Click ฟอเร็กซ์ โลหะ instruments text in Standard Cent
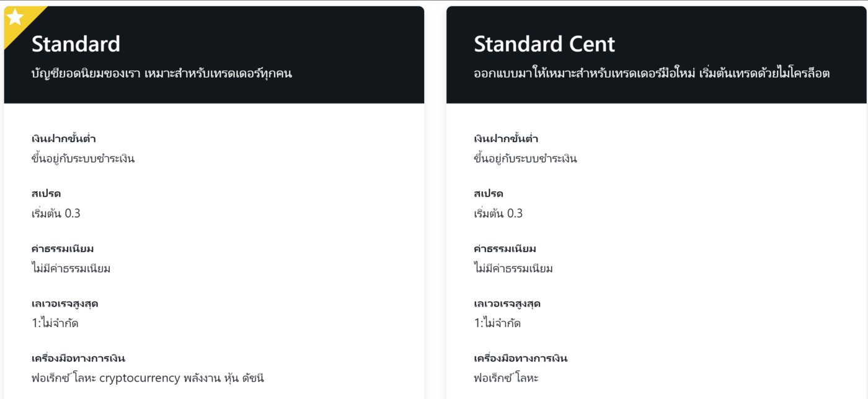 (506, 378)
